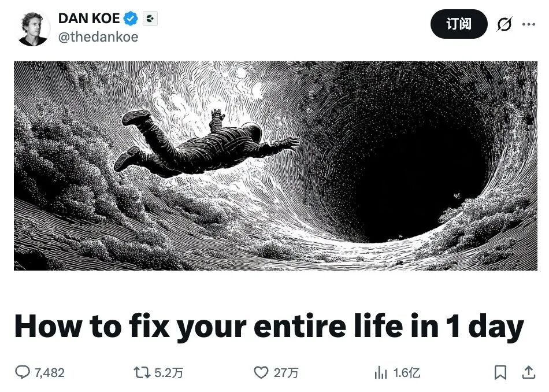This screenshot has width=549, height=392.
Task: Click the DAN KOE display name
Action: [89, 19]
